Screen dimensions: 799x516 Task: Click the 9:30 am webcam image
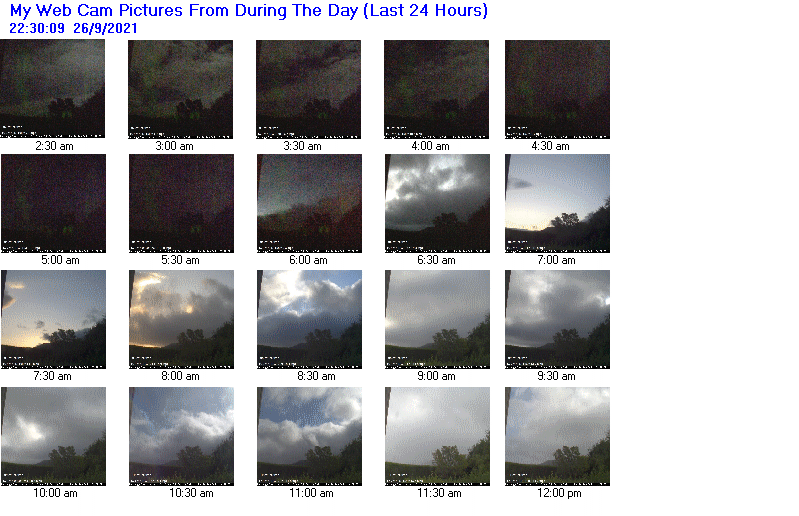click(x=557, y=319)
